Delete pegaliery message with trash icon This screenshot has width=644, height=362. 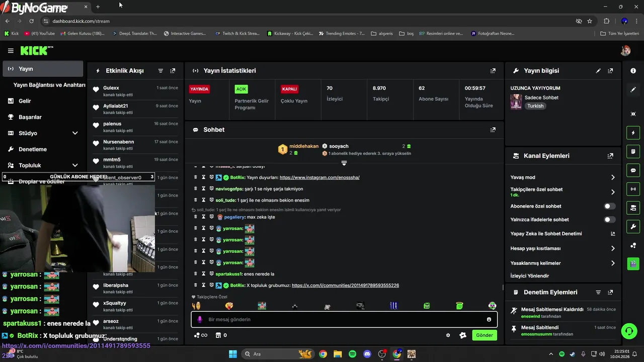tap(196, 217)
